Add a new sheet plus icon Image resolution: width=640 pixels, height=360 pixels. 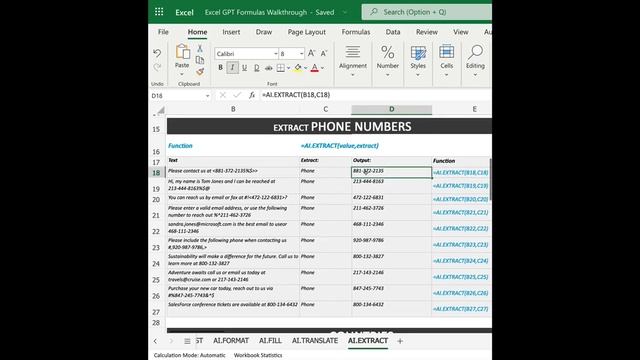(400, 341)
